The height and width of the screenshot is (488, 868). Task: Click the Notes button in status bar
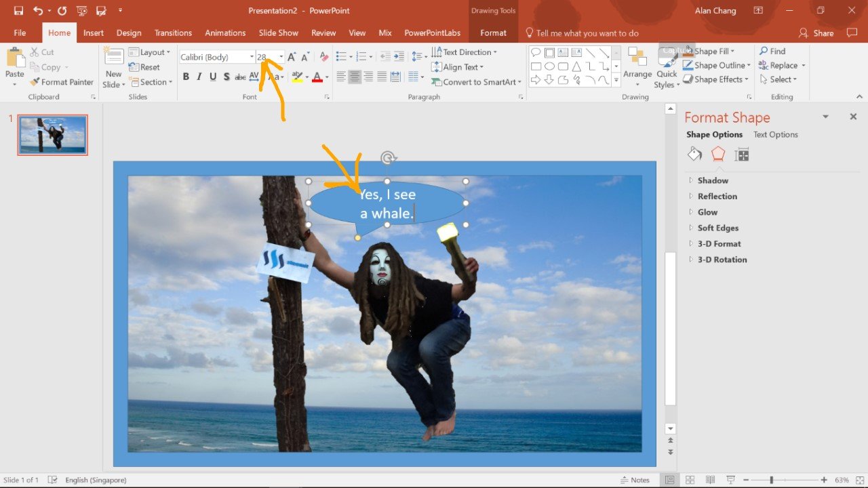634,480
